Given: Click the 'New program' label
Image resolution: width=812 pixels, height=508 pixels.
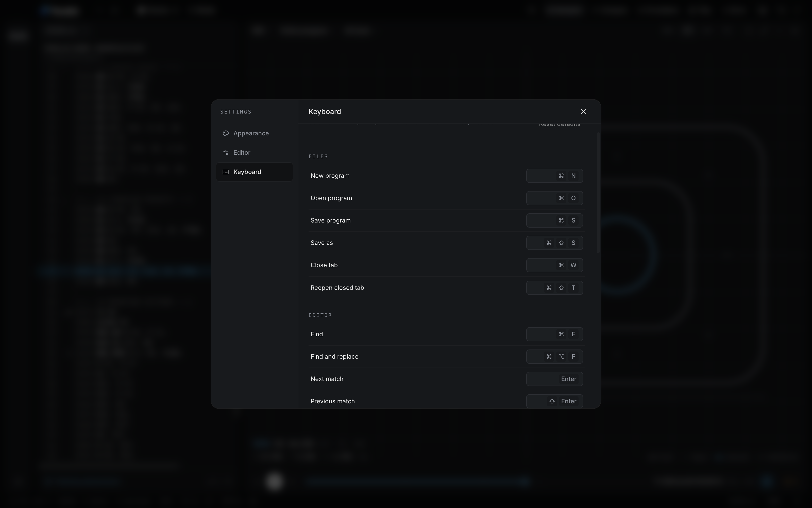Looking at the screenshot, I should pos(330,176).
